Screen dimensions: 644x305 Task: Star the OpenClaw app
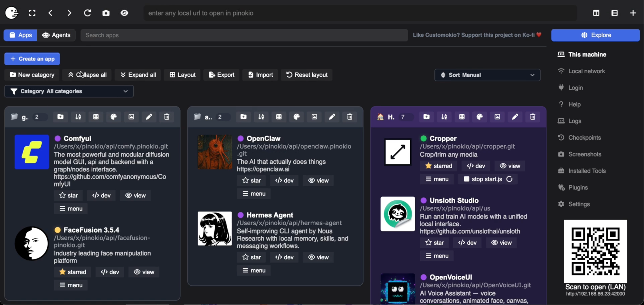click(251, 180)
